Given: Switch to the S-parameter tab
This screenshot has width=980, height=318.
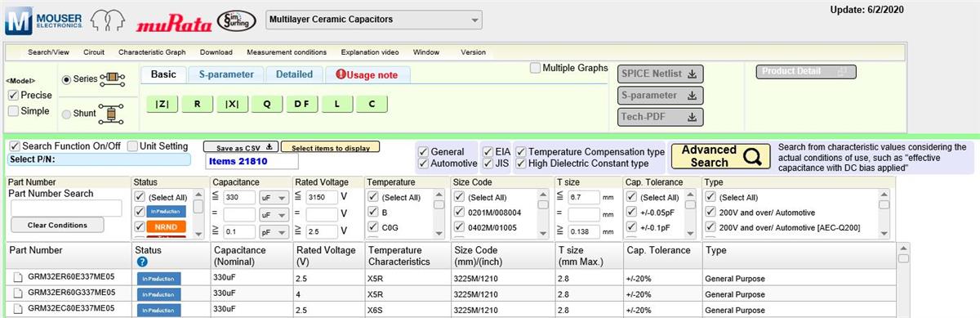Looking at the screenshot, I should click(226, 74).
